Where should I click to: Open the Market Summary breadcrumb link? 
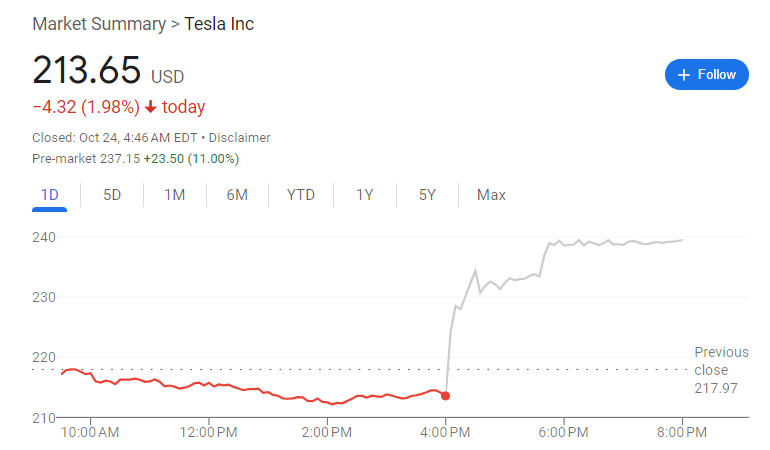(99, 23)
